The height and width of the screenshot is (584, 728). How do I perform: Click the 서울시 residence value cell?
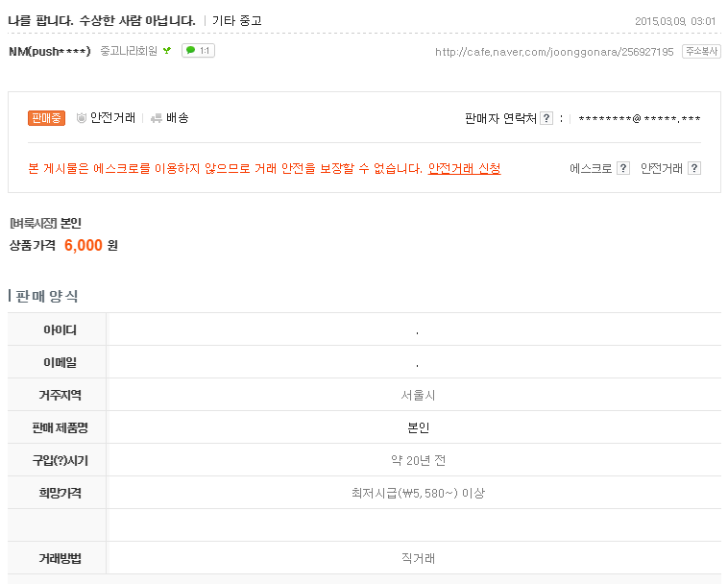coord(418,395)
